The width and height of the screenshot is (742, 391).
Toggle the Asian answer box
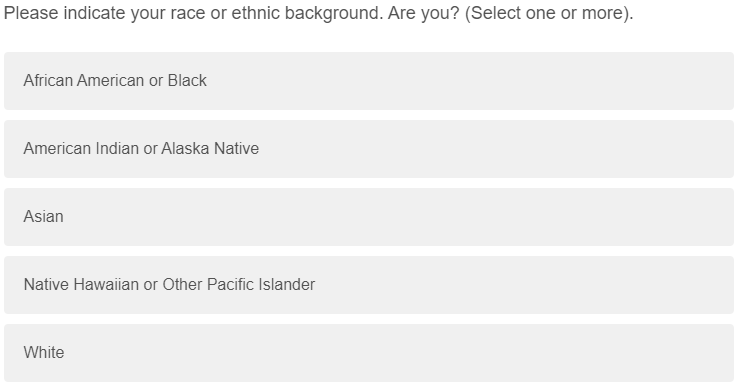pos(369,217)
